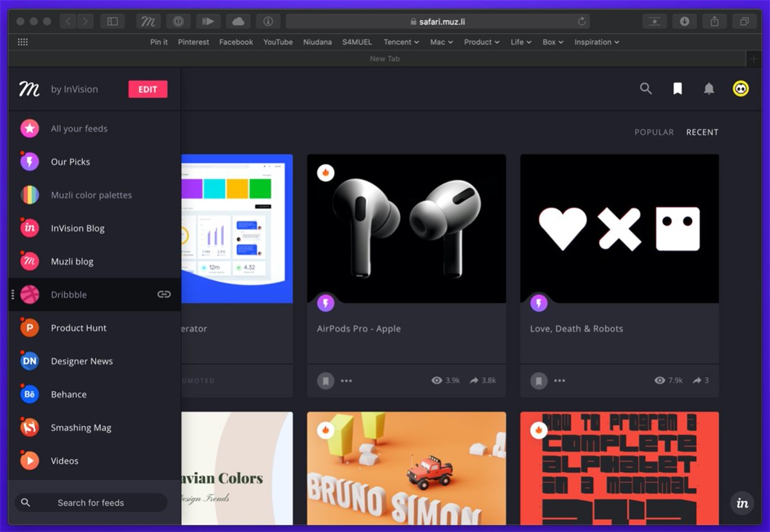770x532 pixels.
Task: Expand the Box bookmarks folder
Action: 553,42
